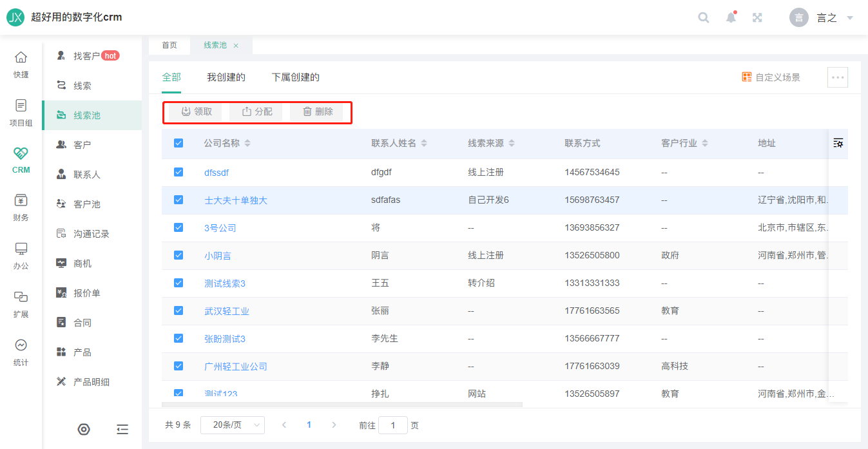Switch to the 我创建的 tab
The height and width of the screenshot is (449, 868).
(x=226, y=77)
